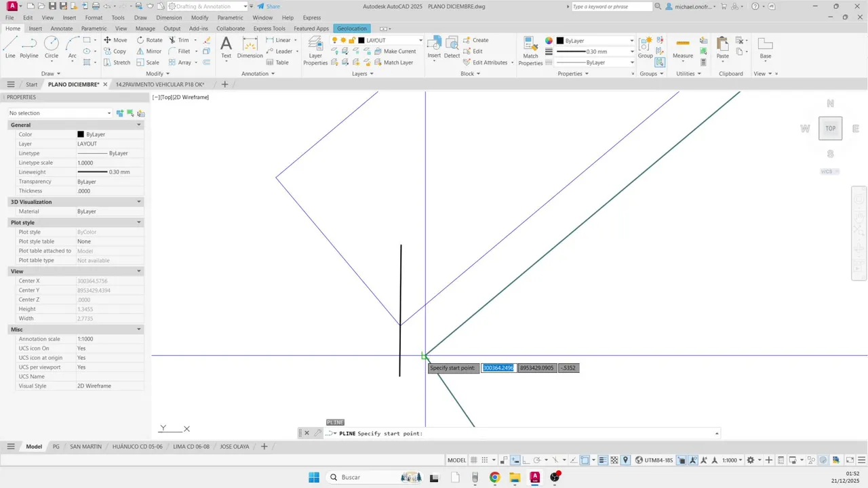This screenshot has width=868, height=488.
Task: Click the black color swatch in Properties ribbon panel
Action: tap(560, 41)
